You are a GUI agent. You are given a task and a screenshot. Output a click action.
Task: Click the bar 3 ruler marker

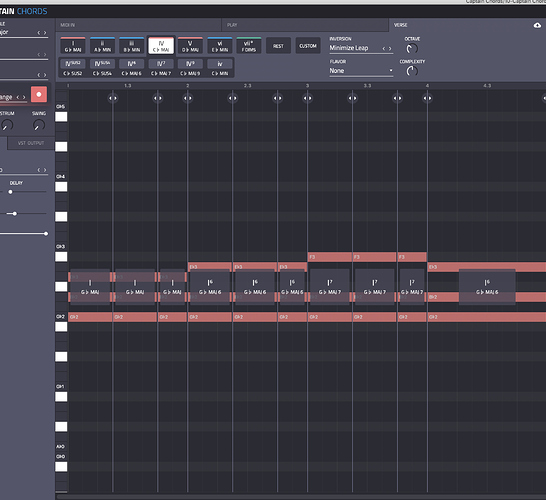pyautogui.click(x=307, y=86)
